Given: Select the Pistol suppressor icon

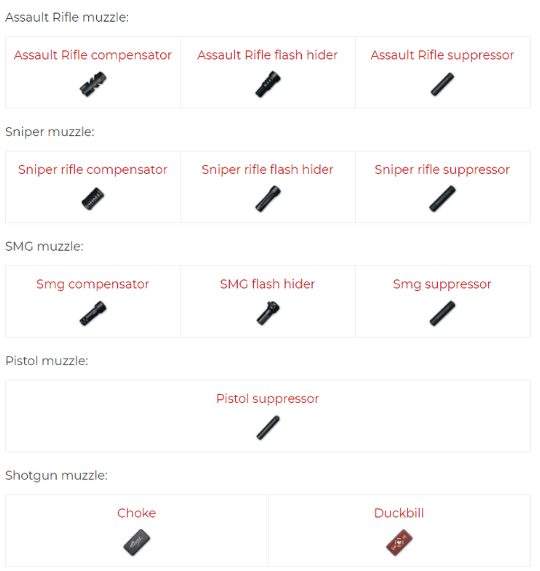Looking at the screenshot, I should (268, 428).
